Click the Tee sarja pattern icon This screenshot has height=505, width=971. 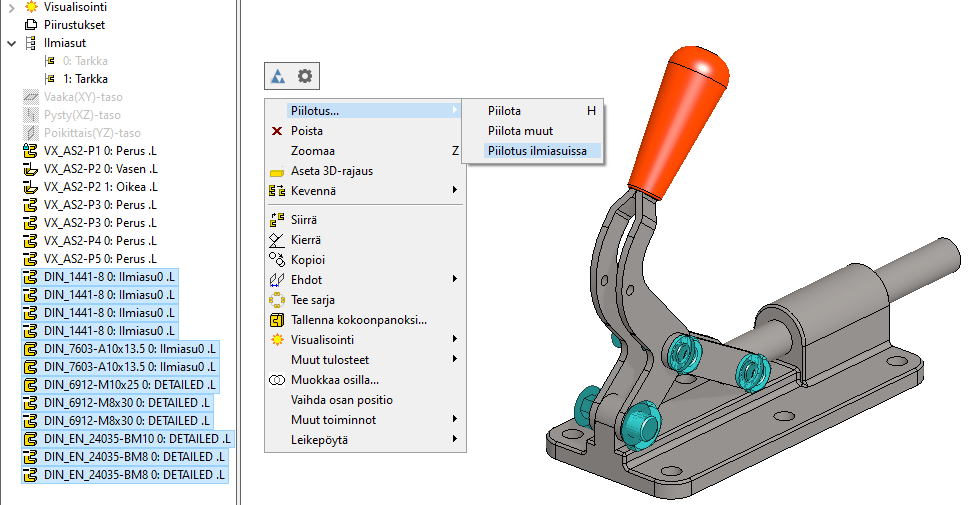click(x=278, y=300)
